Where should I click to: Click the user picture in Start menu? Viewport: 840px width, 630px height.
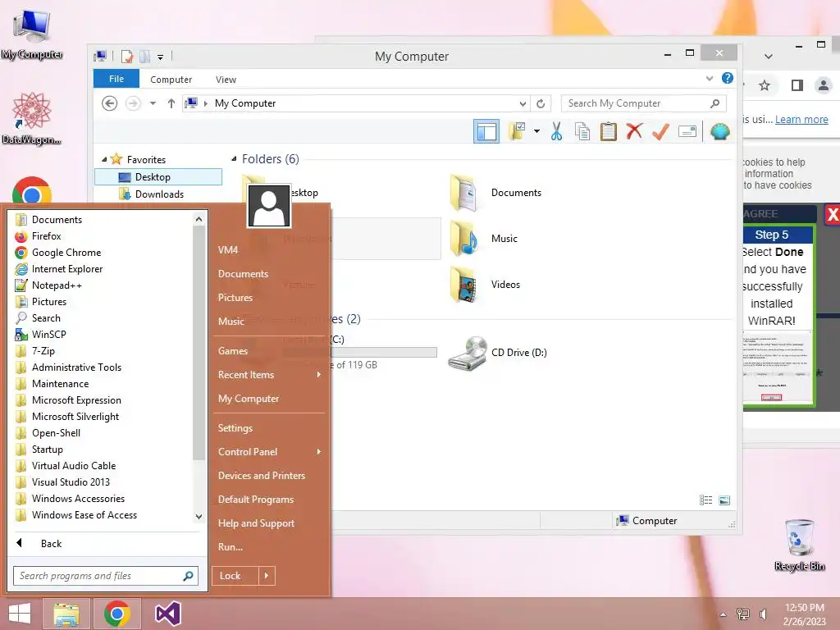coord(268,206)
